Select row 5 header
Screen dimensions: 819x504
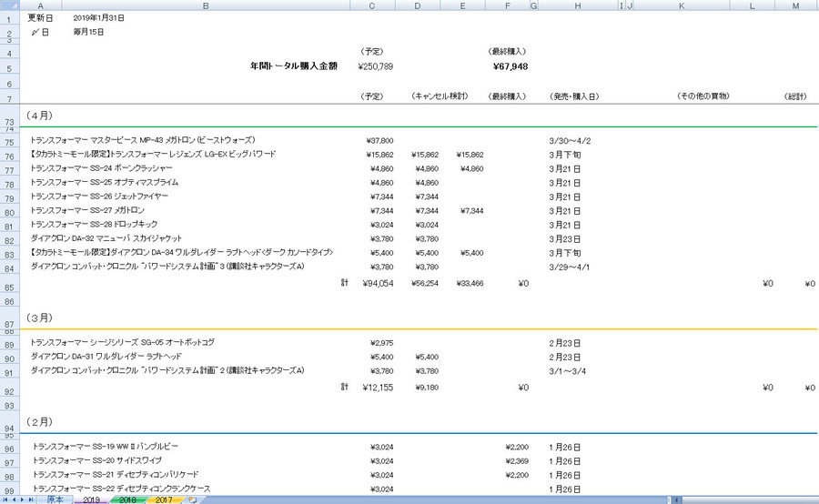pyautogui.click(x=9, y=68)
